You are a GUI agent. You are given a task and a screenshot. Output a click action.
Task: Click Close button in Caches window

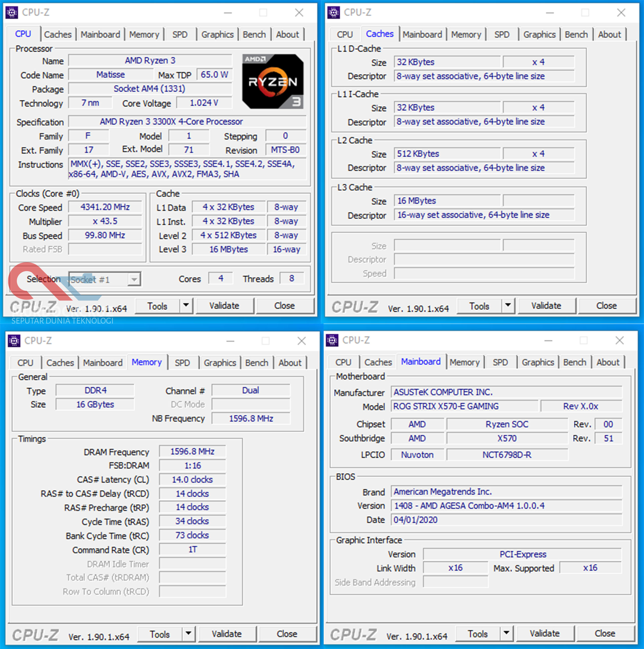click(606, 306)
